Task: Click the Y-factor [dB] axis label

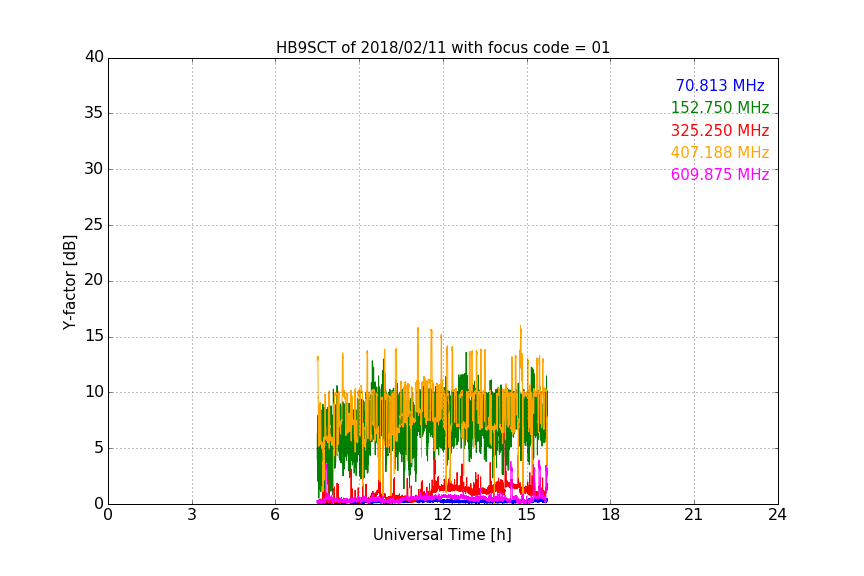Action: 69,282
